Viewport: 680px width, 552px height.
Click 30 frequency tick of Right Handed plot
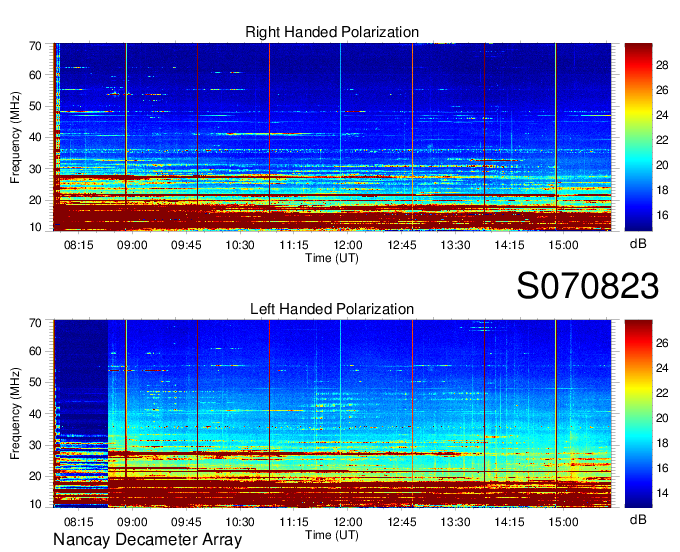pos(35,169)
